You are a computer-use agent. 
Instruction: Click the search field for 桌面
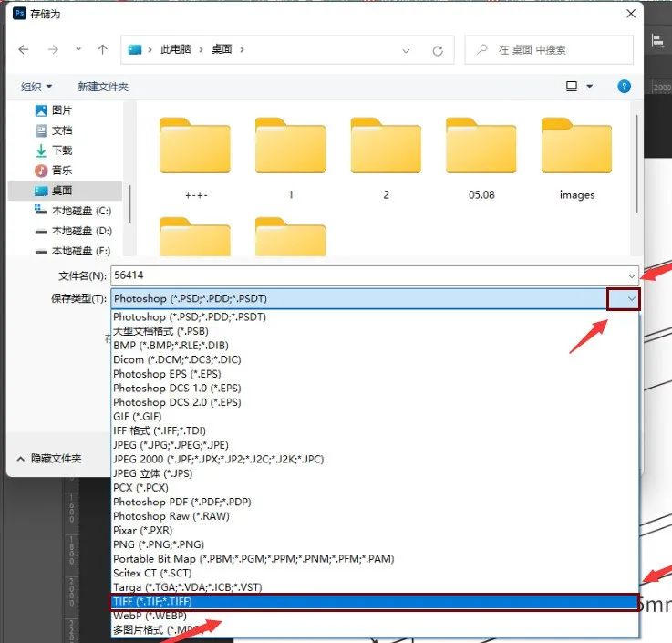(x=549, y=50)
